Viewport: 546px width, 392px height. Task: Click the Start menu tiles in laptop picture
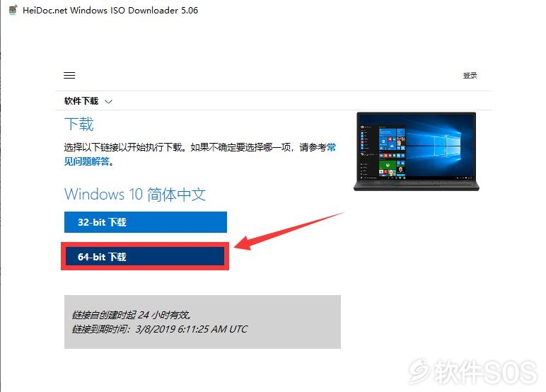click(392, 151)
